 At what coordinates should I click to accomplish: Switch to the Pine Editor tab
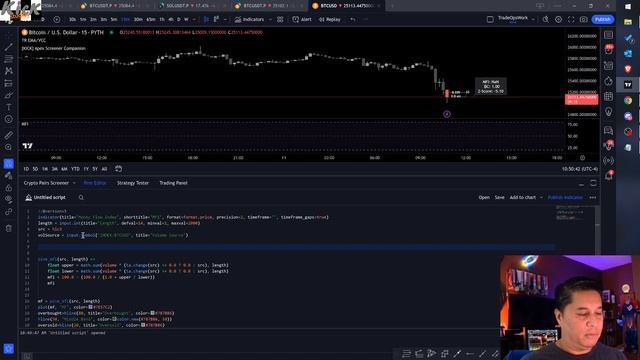tap(95, 183)
